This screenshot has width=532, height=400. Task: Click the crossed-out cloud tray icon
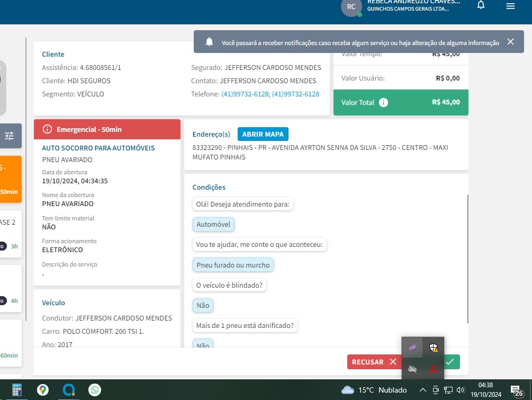pyautogui.click(x=412, y=369)
